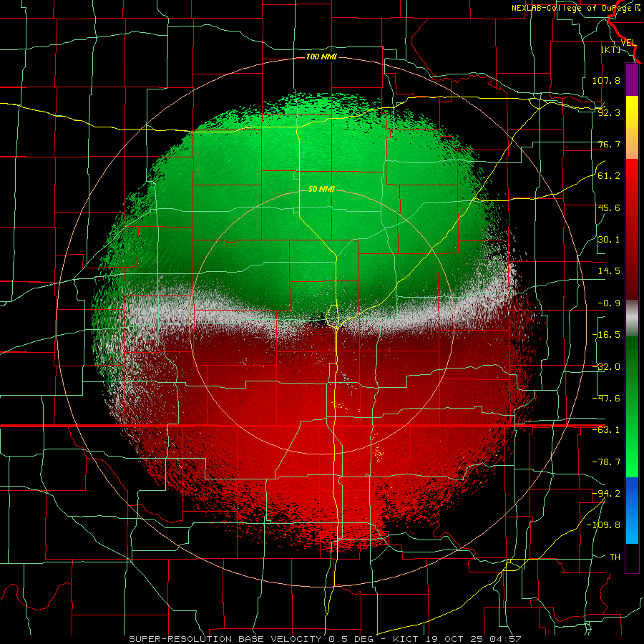Click the 107.8 legend value
644x644 pixels.
point(606,80)
